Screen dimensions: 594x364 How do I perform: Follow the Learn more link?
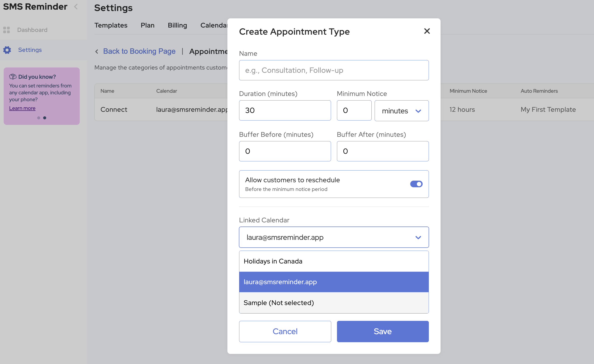(22, 108)
